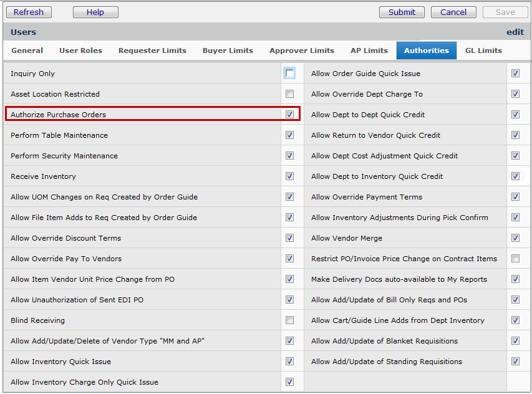Toggle Allow Override Payment Terms checkbox
The width and height of the screenshot is (532, 394).
click(x=515, y=197)
